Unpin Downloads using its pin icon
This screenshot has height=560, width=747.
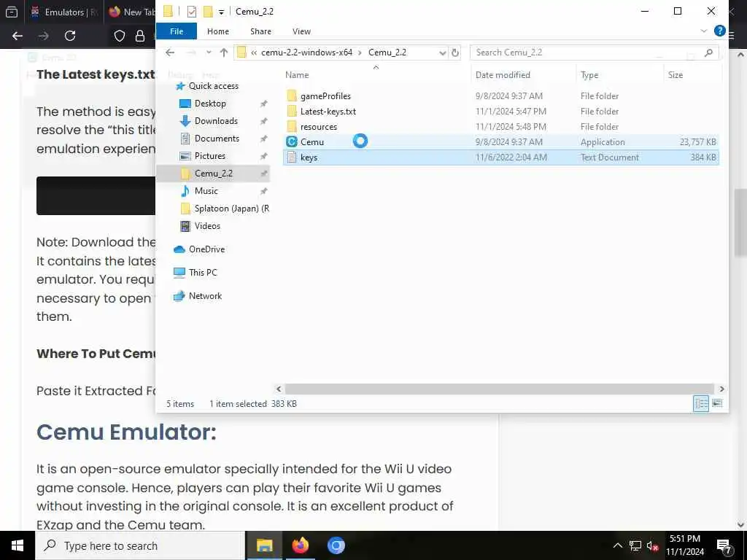[x=263, y=122]
